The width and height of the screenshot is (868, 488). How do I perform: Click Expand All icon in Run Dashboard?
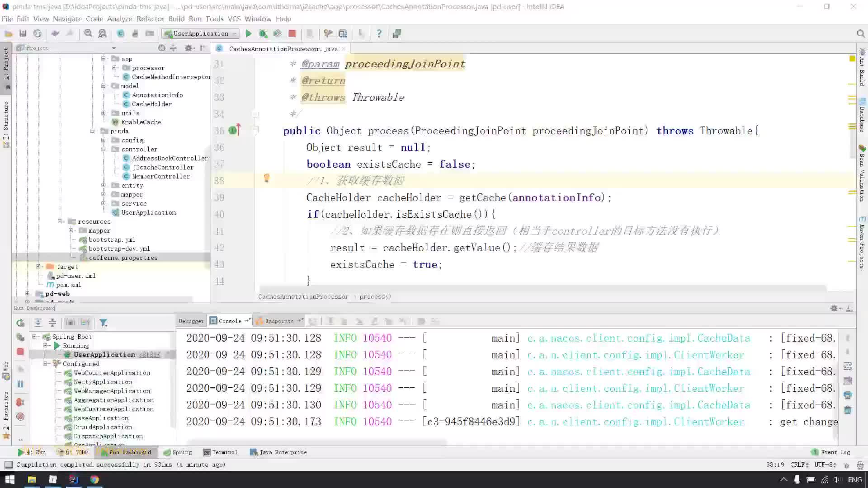[x=38, y=323]
